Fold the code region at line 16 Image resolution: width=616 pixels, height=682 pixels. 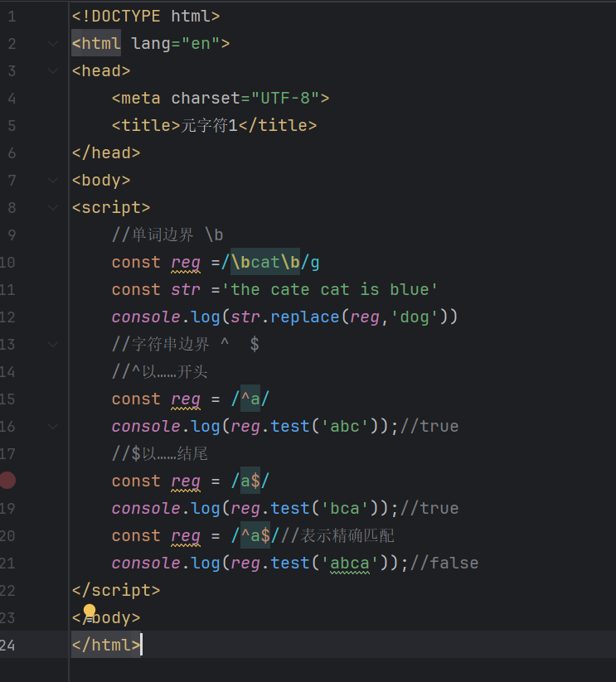(x=52, y=426)
